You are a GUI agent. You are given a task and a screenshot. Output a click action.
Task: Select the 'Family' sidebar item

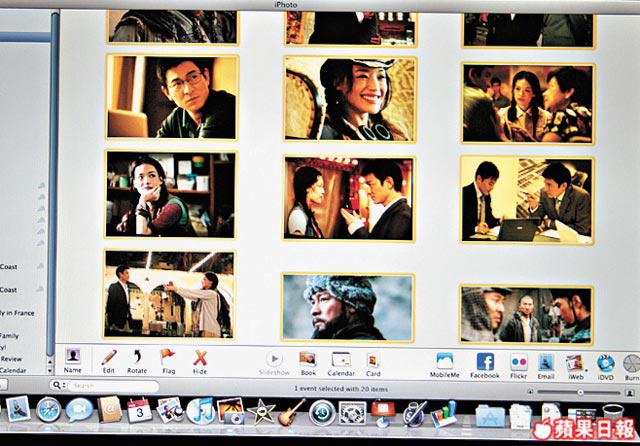click(9, 336)
